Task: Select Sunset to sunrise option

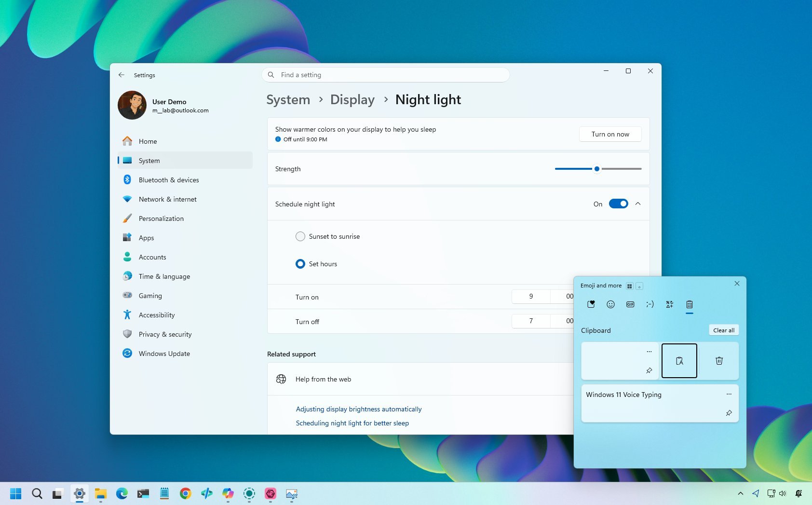Action: (300, 236)
